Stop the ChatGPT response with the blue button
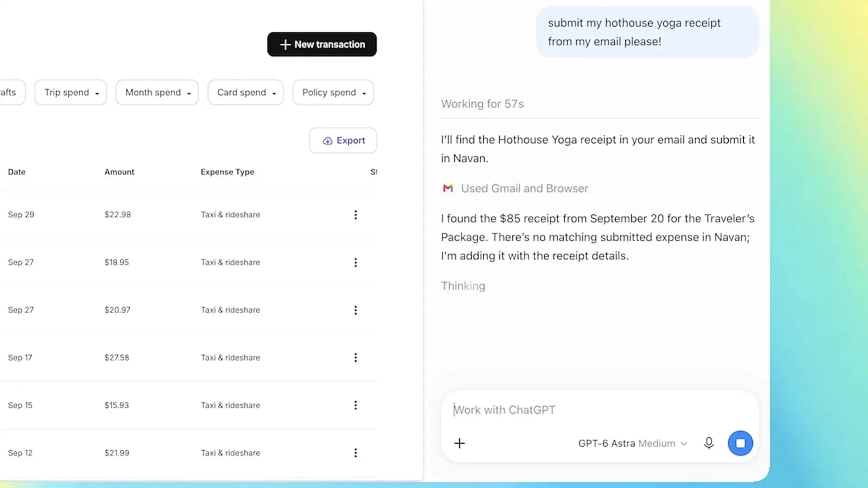Image resolution: width=868 pixels, height=488 pixels. tap(740, 443)
